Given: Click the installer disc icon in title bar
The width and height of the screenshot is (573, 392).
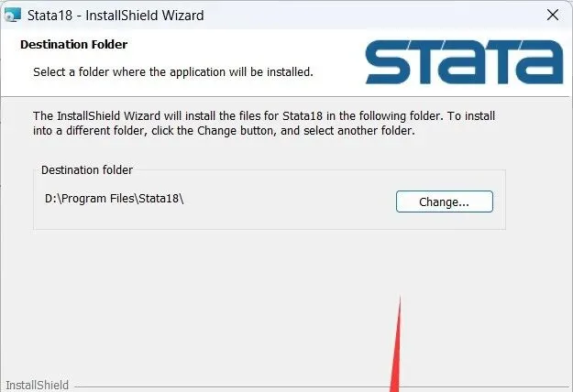Looking at the screenshot, I should click(13, 16).
